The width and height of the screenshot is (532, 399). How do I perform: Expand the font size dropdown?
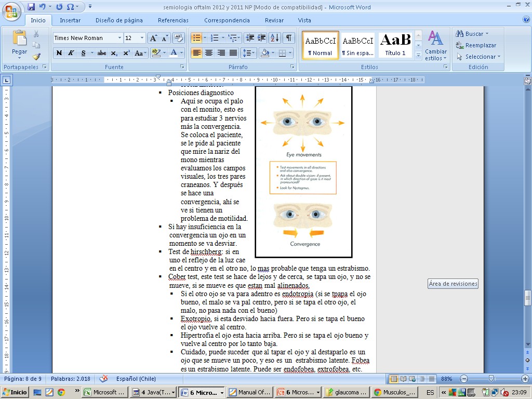(x=142, y=38)
